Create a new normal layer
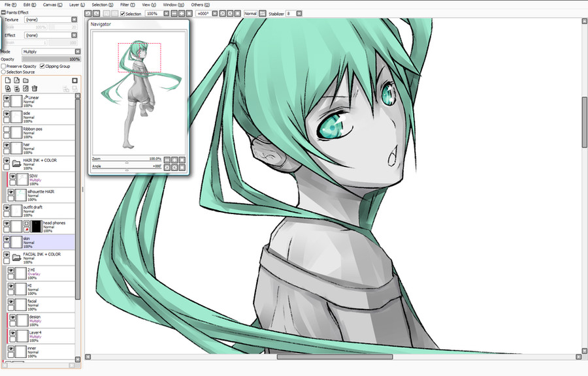 click(8, 80)
